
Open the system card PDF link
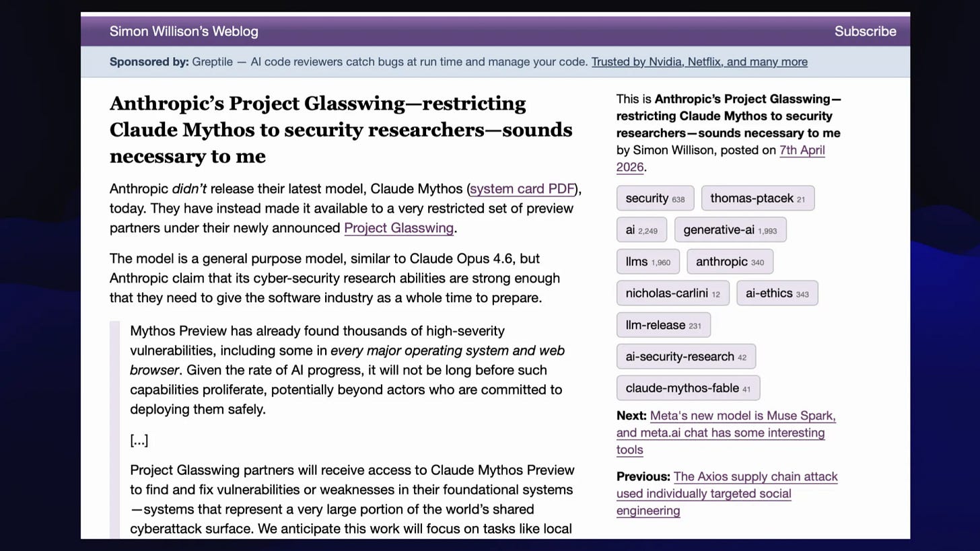[522, 189]
